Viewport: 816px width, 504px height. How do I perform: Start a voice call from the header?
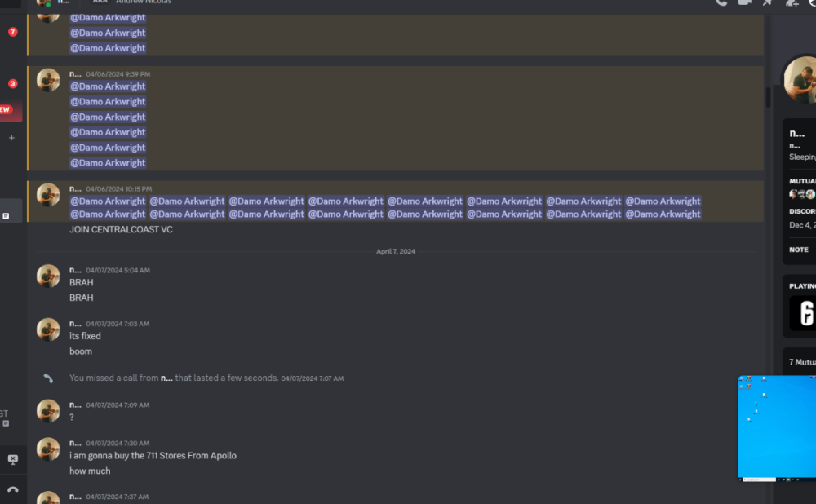point(721,2)
